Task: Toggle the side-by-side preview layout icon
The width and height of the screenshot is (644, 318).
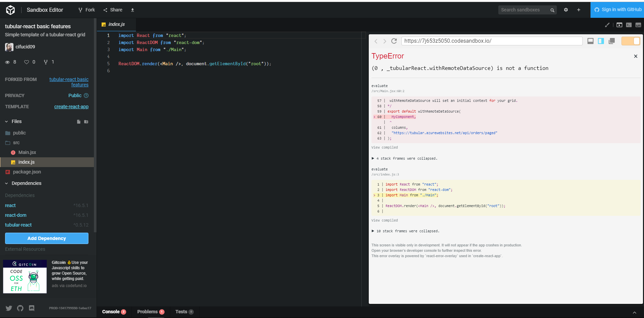Action: point(601,41)
